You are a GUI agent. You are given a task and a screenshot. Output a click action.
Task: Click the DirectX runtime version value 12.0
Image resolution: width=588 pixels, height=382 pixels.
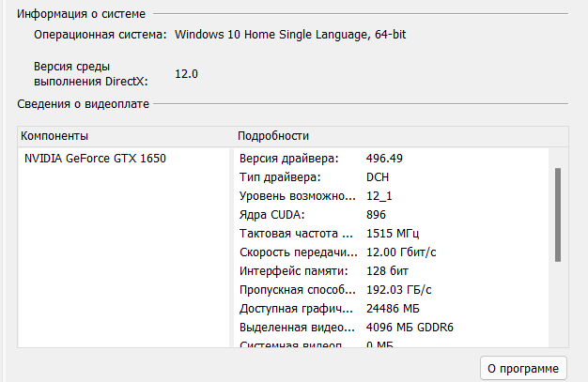click(x=186, y=74)
